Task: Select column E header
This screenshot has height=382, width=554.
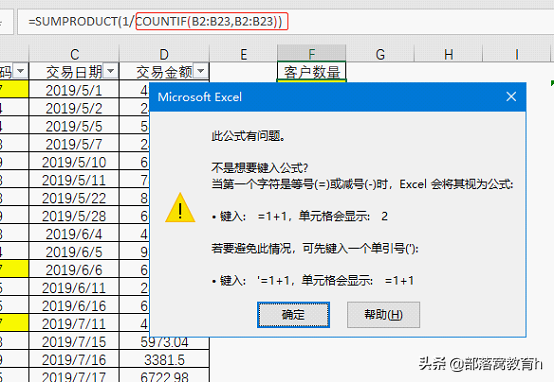Action: 244,54
